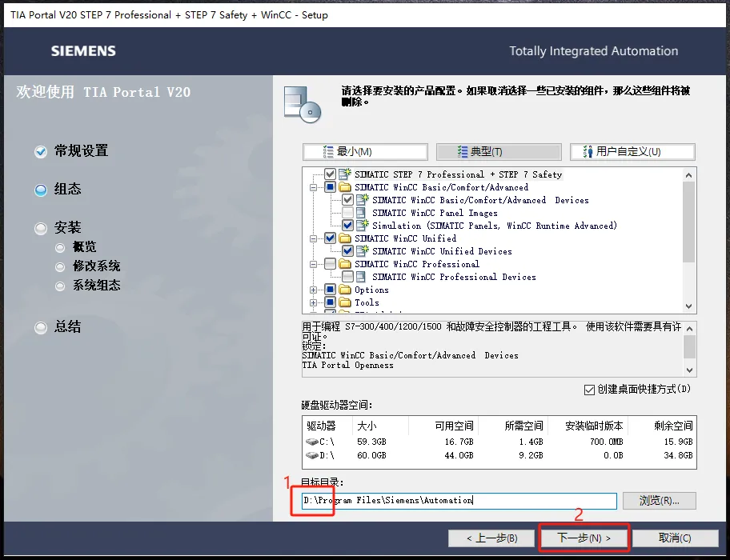This screenshot has height=560, width=730.
Task: Collapse the SIMATIC WinCC Professional tree node
Action: tap(313, 264)
